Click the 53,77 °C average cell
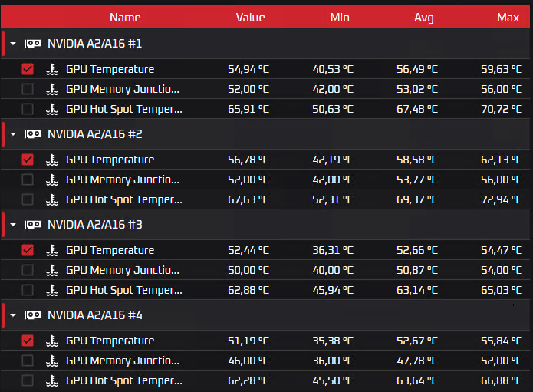This screenshot has width=533, height=392. [x=417, y=180]
